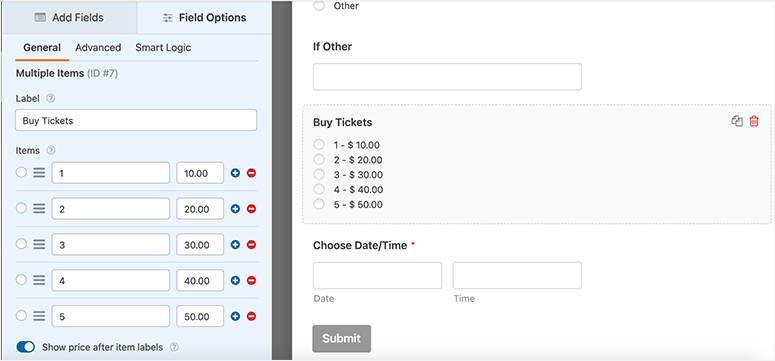The height and width of the screenshot is (361, 775).
Task: Open the help tooltip next to Items
Action: 51,150
